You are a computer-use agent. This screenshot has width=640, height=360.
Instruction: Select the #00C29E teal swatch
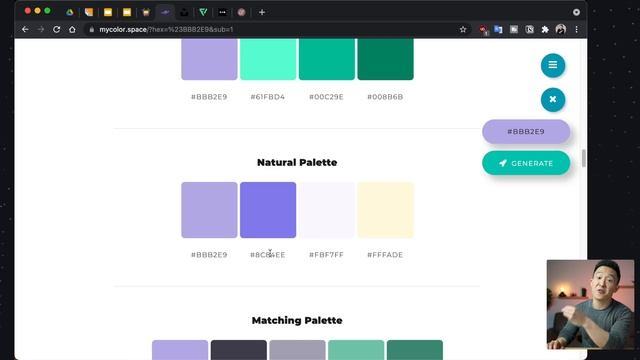[327, 59]
